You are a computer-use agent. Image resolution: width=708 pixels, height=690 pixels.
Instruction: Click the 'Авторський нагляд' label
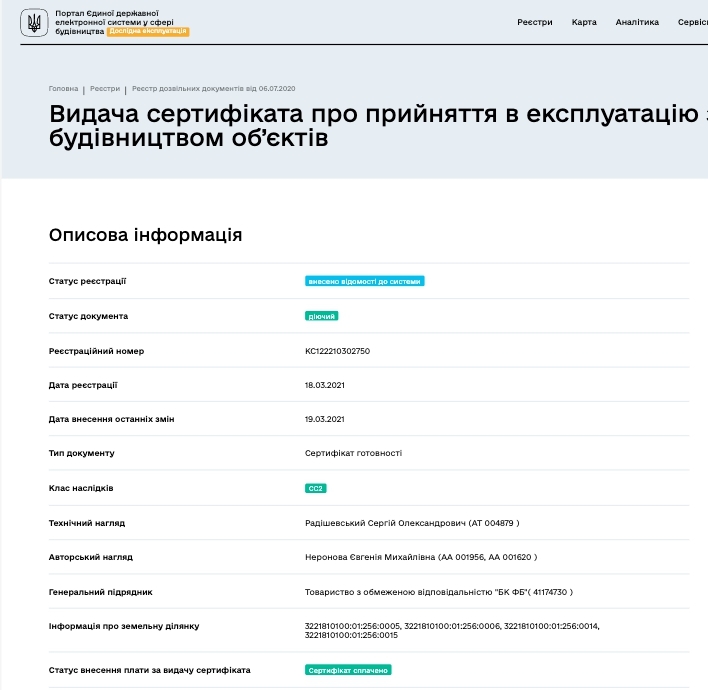pyautogui.click(x=90, y=557)
